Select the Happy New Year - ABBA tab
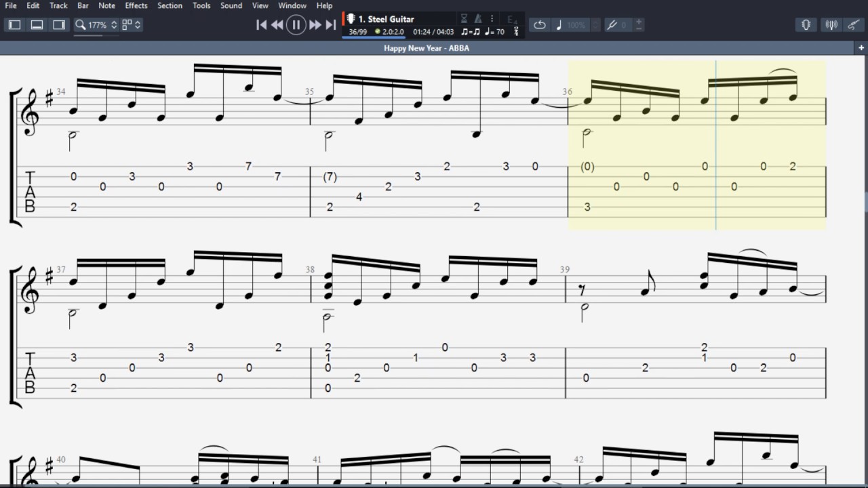 pyautogui.click(x=427, y=48)
